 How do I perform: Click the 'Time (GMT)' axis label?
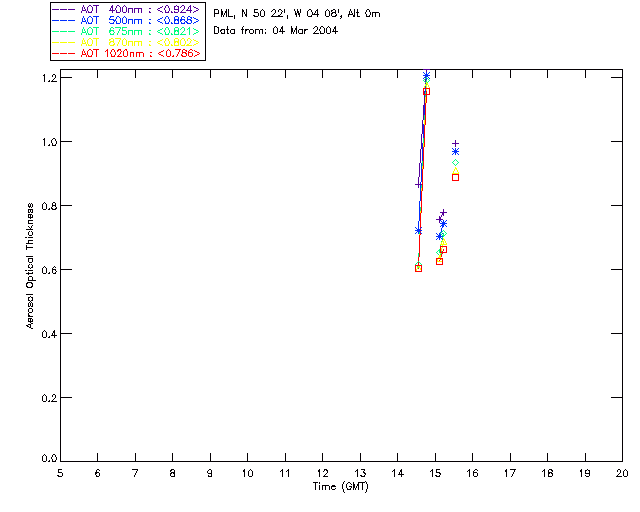[340, 487]
